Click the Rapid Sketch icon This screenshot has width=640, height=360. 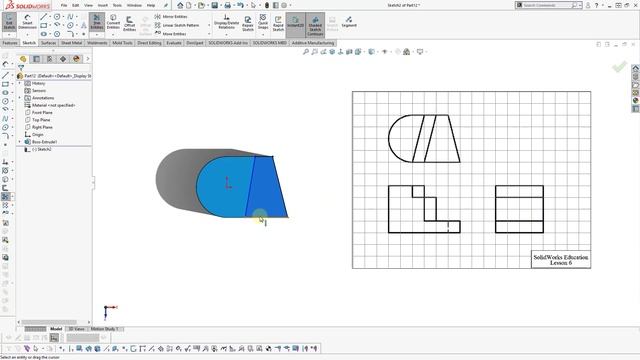coord(278,24)
